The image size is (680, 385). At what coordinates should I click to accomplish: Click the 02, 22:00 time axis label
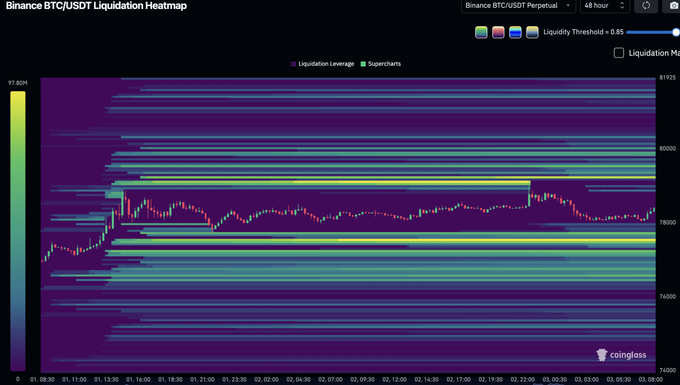(x=522, y=379)
